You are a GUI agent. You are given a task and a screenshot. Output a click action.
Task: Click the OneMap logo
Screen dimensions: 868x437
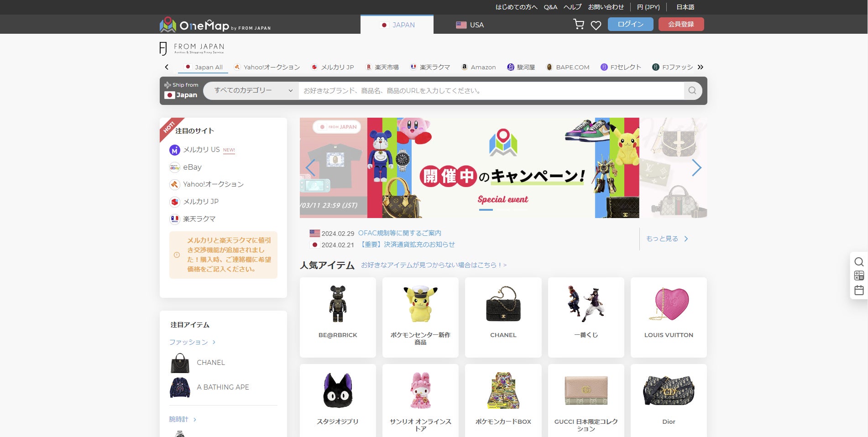tap(215, 25)
